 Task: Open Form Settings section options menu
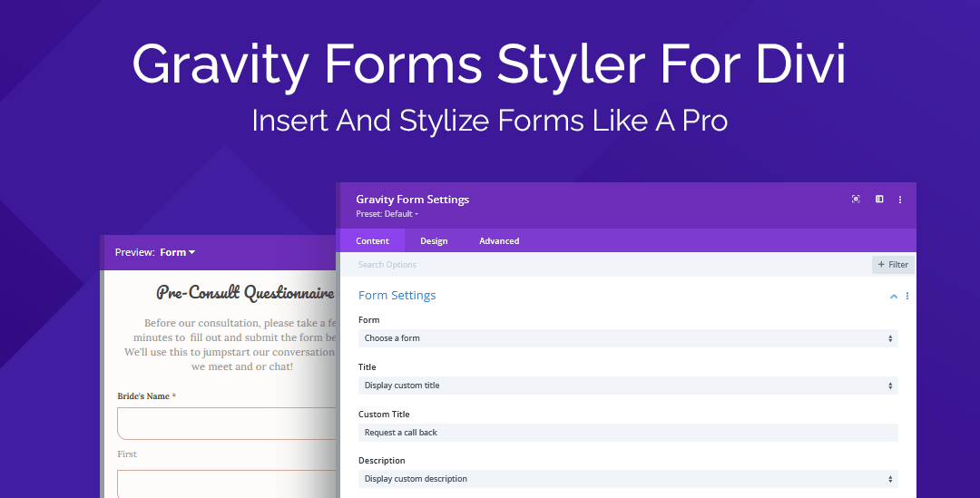(906, 297)
